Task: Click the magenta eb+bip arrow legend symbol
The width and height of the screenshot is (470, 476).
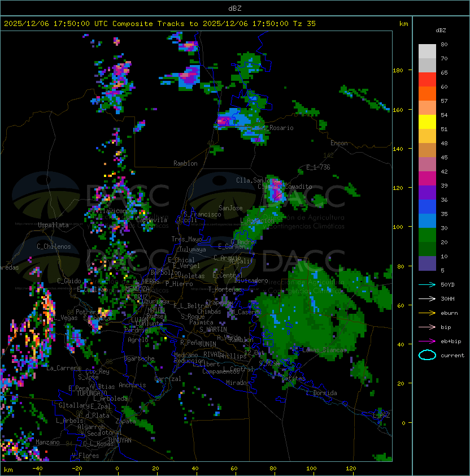Action: pyautogui.click(x=427, y=341)
